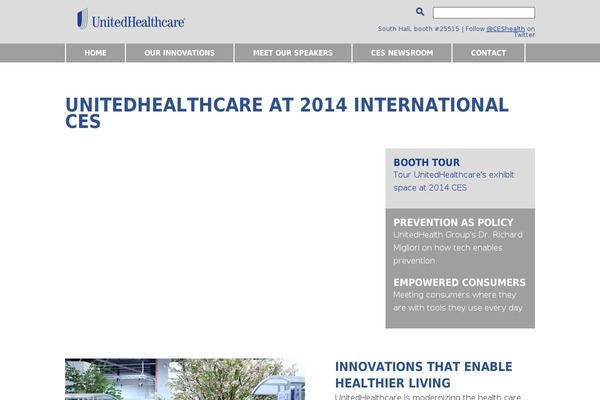This screenshot has width=600, height=400.
Task: Choose Contact in the navigation bar
Action: tap(488, 53)
